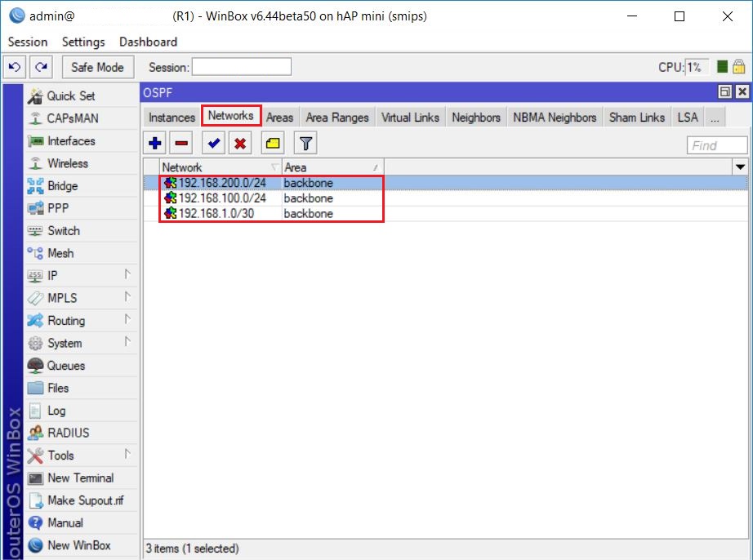Screen dimensions: 753x560
Task: Sort by the Area column header
Action: (332, 167)
